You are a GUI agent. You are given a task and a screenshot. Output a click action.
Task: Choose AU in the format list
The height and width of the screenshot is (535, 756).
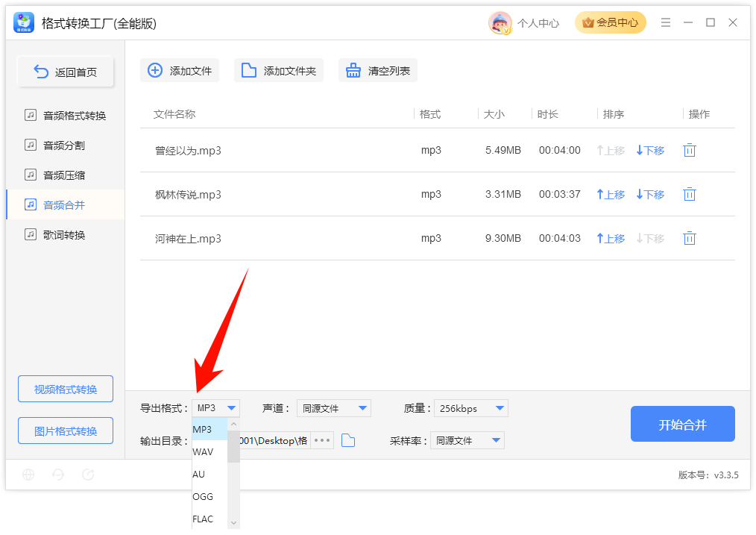[x=210, y=475]
